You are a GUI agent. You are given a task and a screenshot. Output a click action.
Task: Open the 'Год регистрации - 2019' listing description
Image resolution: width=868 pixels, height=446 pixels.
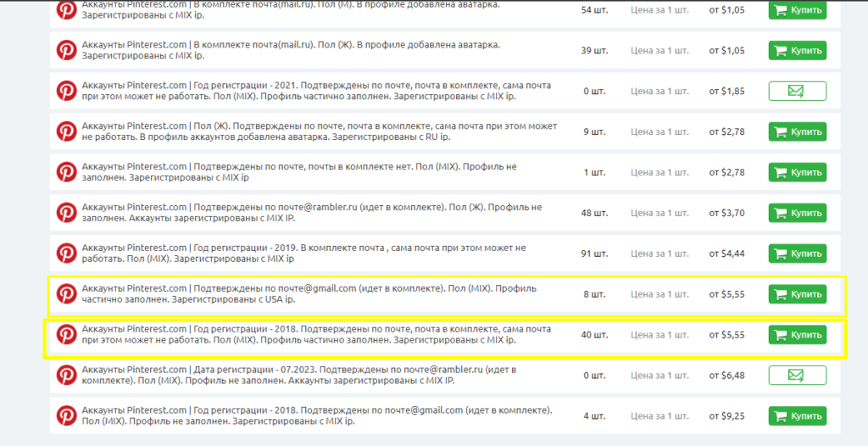click(x=304, y=254)
